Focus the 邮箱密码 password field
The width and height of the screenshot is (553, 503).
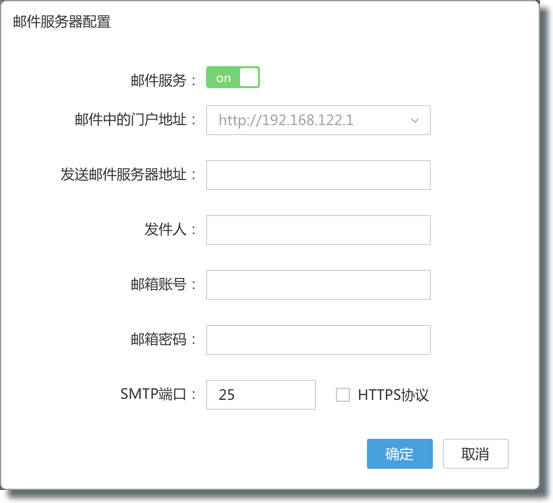318,340
